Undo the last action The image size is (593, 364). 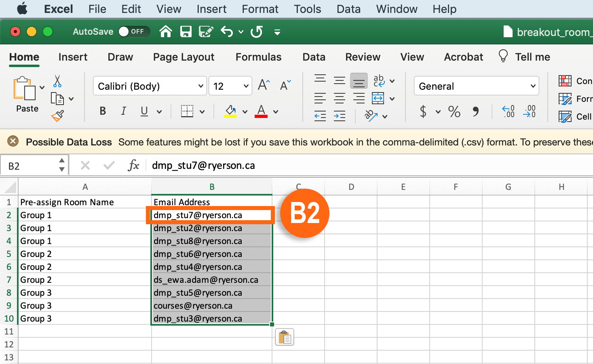(227, 32)
